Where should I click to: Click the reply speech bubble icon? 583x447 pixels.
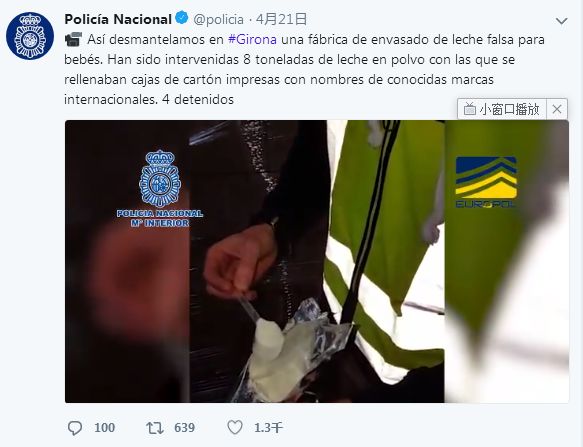75,428
